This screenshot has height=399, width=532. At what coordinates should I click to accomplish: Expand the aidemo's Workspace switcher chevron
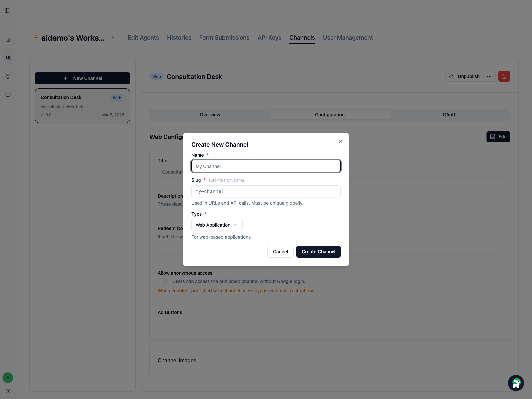pos(113,38)
